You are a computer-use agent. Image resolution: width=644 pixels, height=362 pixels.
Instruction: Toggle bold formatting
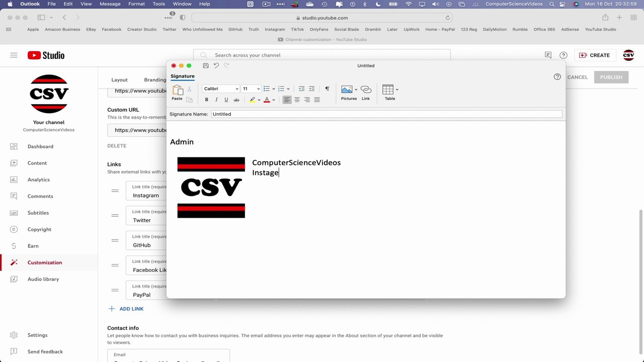tap(206, 100)
